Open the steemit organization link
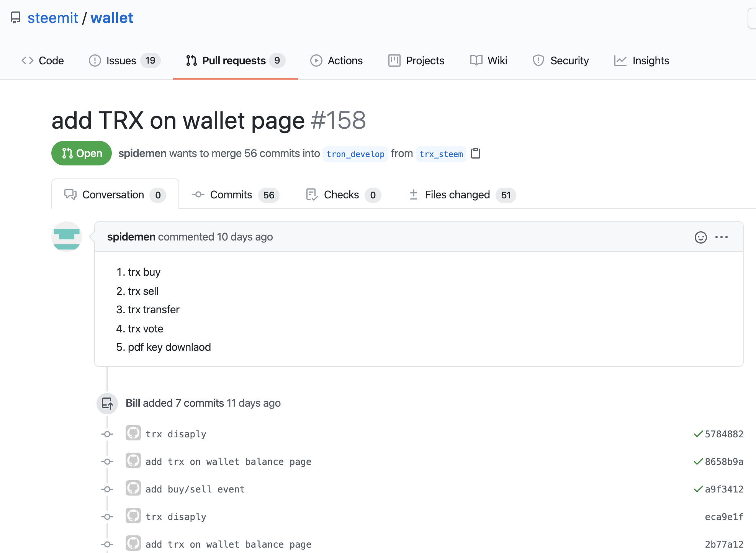 point(53,18)
